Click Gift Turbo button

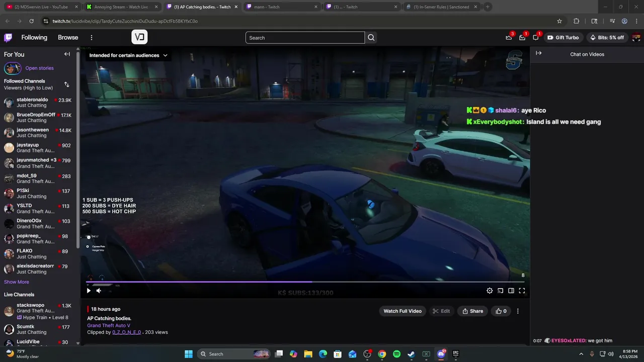point(563,38)
